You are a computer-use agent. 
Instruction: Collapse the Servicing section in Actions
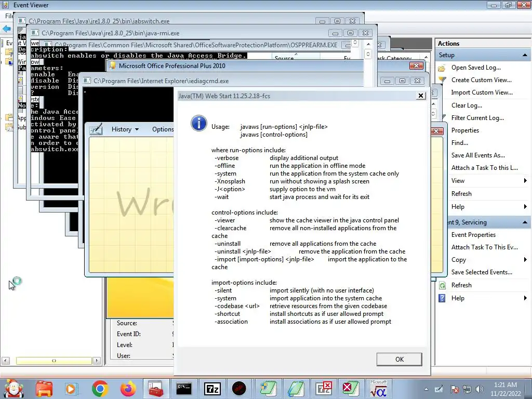point(525,222)
